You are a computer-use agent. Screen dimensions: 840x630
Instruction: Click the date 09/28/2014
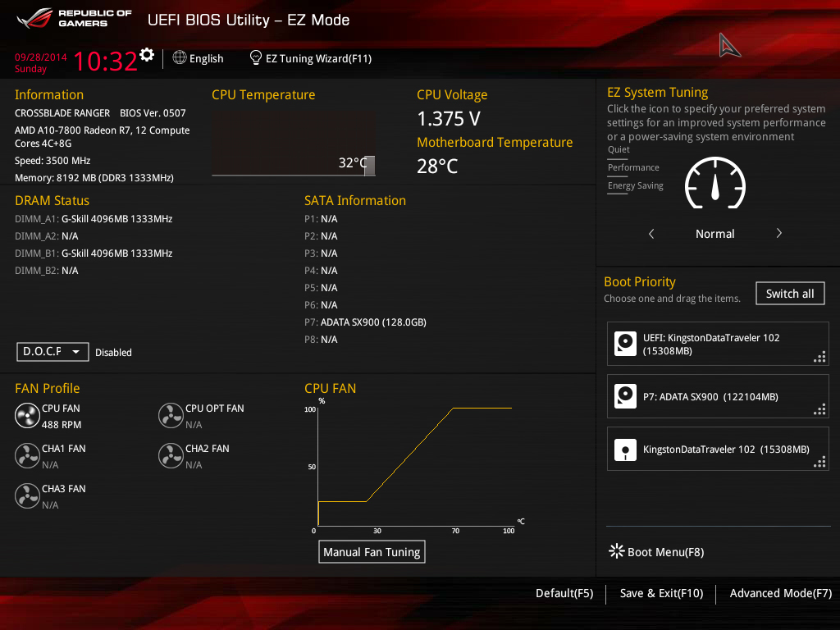(41, 57)
